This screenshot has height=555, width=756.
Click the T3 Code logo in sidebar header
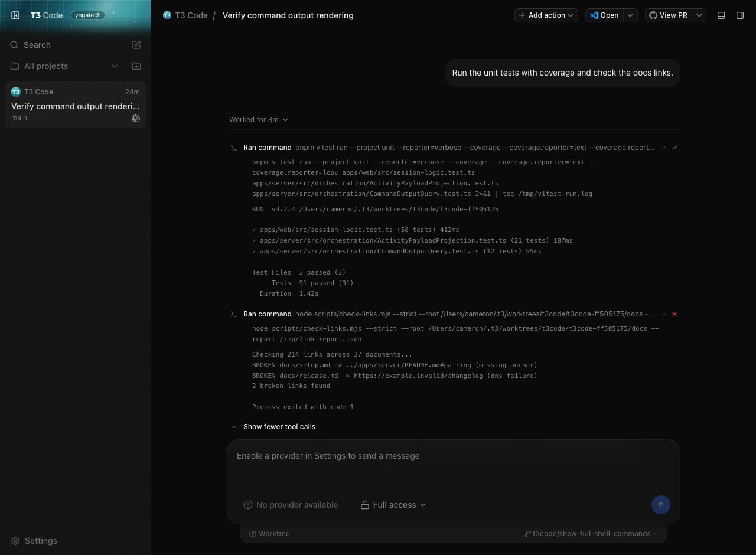(x=47, y=15)
